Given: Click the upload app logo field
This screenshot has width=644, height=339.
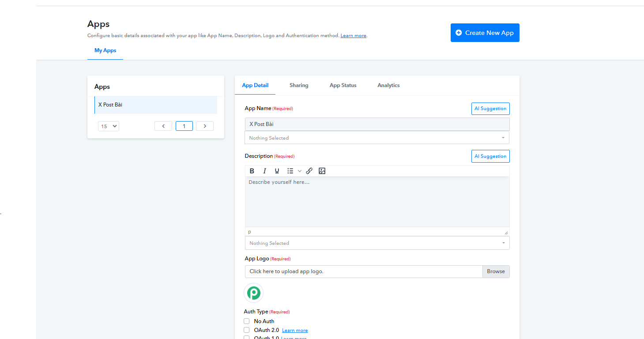Looking at the screenshot, I should pyautogui.click(x=364, y=271).
